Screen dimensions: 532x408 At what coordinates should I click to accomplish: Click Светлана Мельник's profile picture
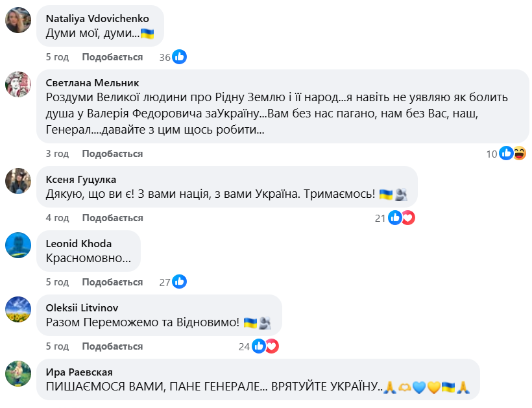[x=18, y=86]
